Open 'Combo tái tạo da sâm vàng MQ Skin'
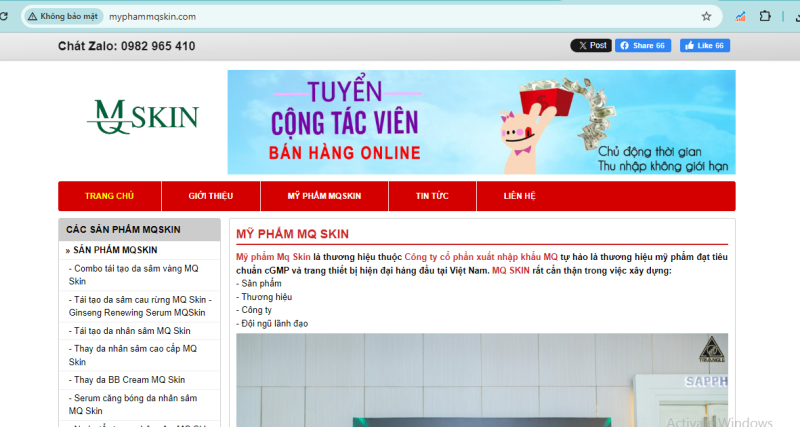The image size is (800, 427). [x=134, y=275]
